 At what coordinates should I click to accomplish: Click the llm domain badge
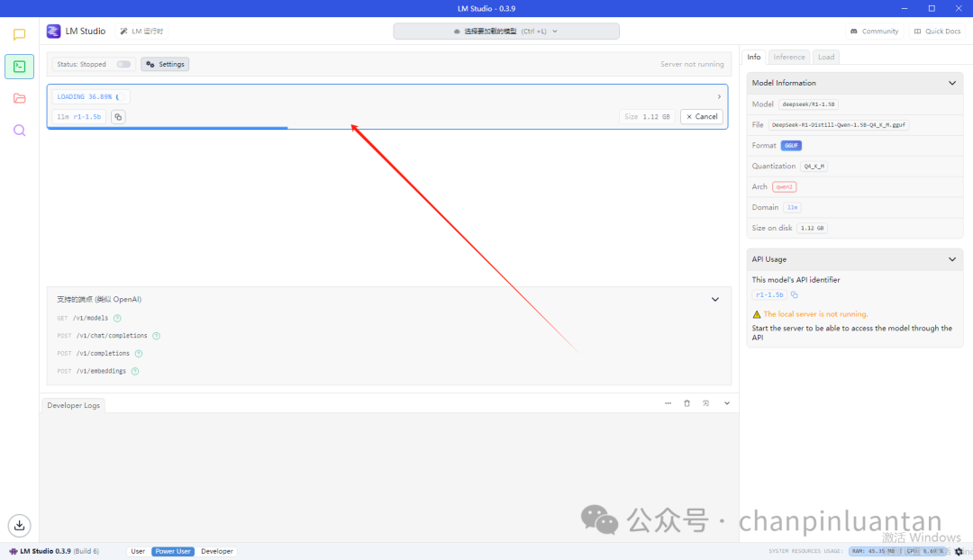(793, 208)
